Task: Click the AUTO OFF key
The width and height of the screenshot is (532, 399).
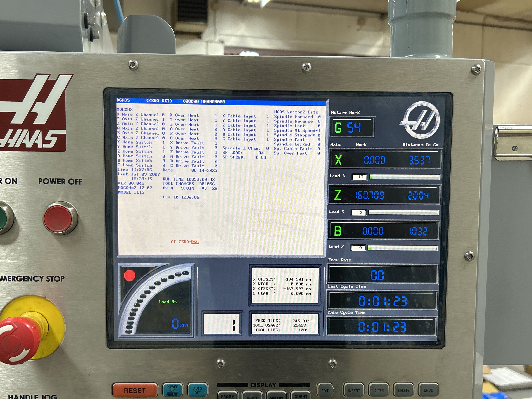Action: tap(198, 390)
